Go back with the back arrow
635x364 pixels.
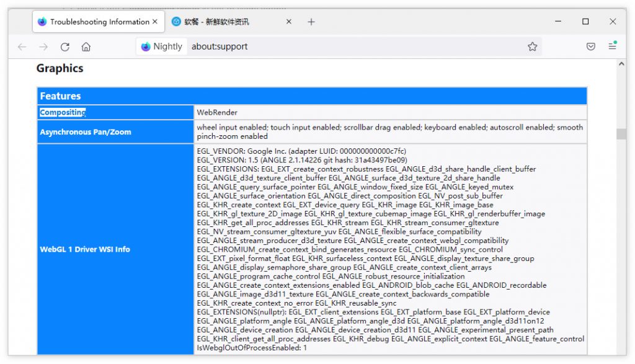pos(22,47)
